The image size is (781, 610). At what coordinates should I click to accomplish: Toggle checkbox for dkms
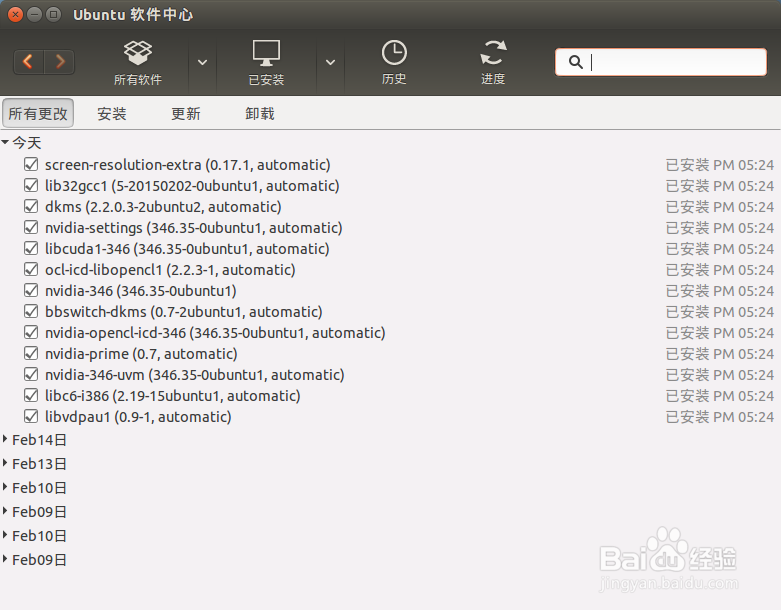pyautogui.click(x=31, y=206)
